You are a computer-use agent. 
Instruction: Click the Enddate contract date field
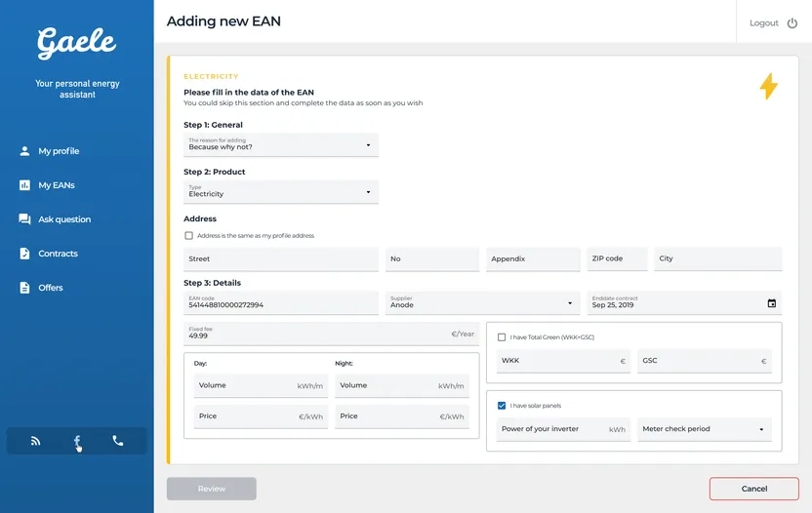(684, 303)
